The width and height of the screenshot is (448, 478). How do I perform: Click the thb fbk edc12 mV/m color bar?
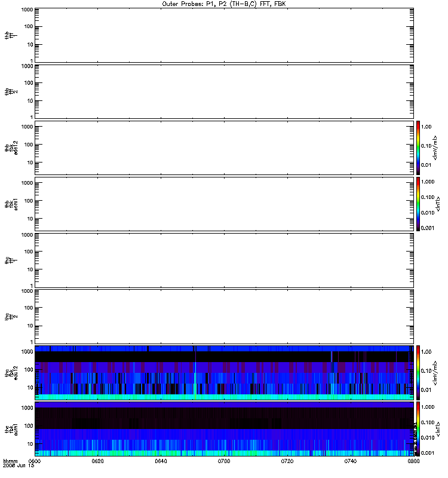[418, 148]
